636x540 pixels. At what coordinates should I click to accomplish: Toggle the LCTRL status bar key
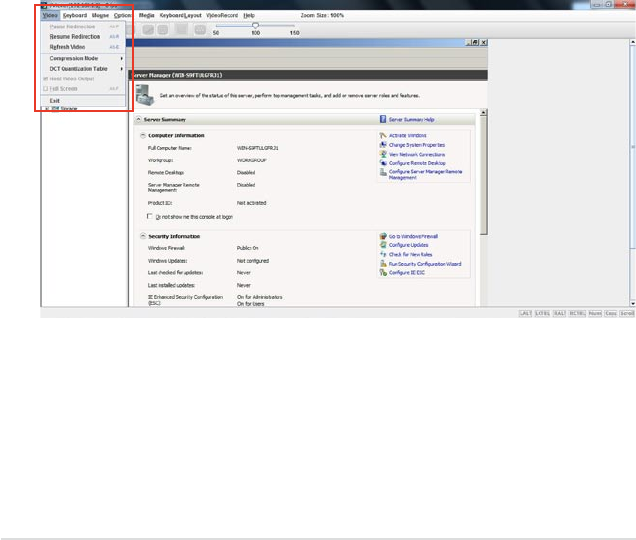click(x=542, y=313)
